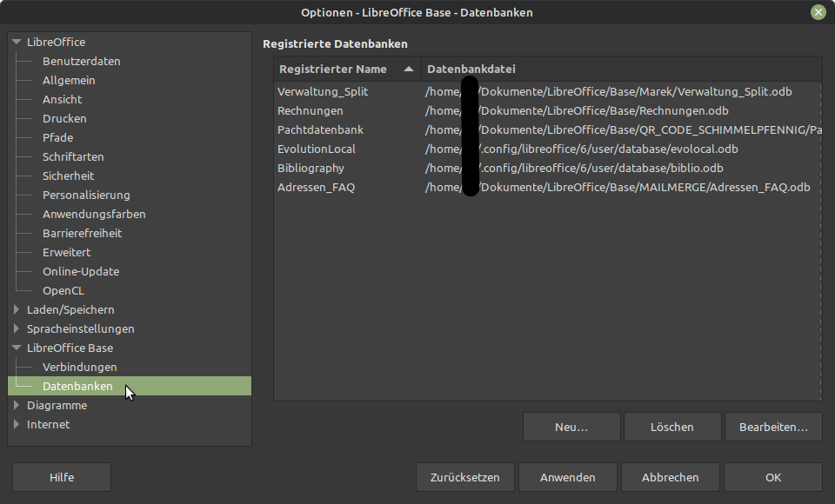Choose the Sicherheit entry
This screenshot has height=504, width=835.
coord(68,176)
